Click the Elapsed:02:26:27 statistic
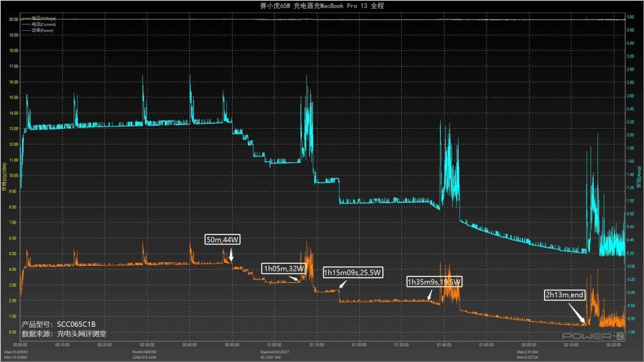The width and height of the screenshot is (644, 362). [275, 352]
